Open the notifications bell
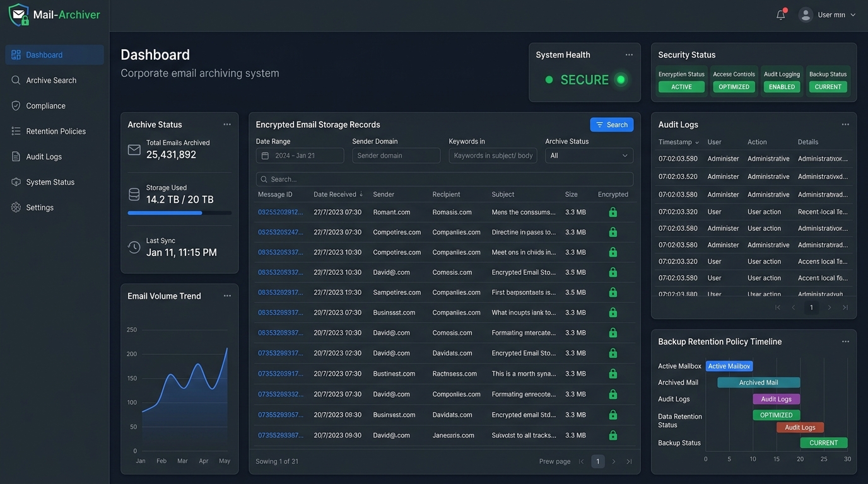Viewport: 868px width, 484px height. 781,14
